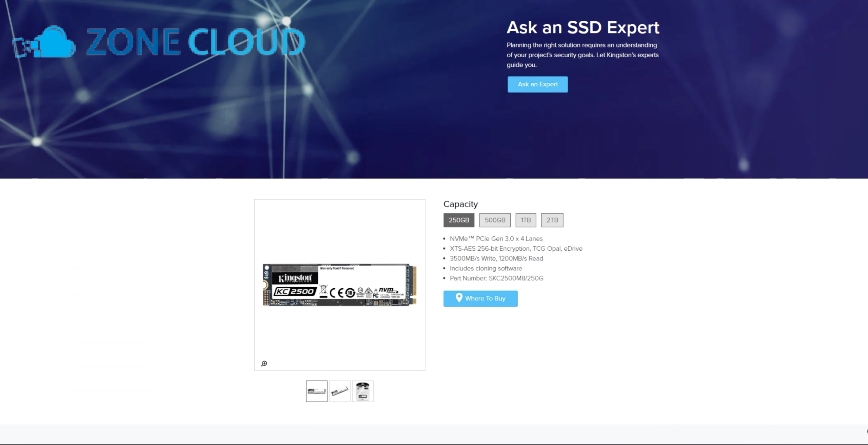Click the main KC2500 SSD product image
This screenshot has height=445, width=868.
[340, 285]
